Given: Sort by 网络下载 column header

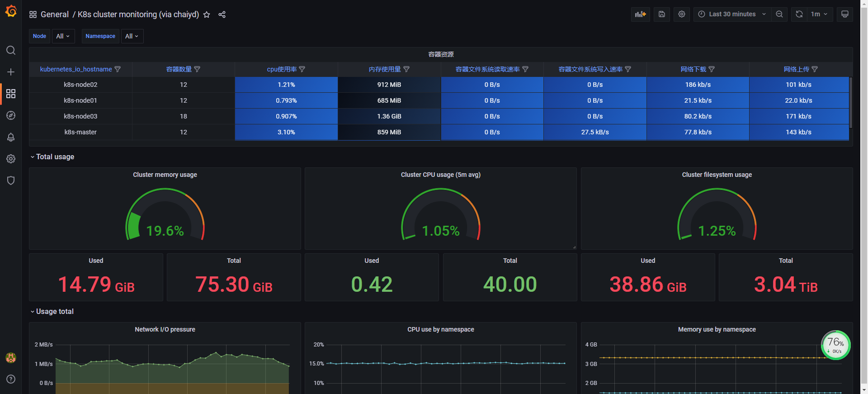Looking at the screenshot, I should point(693,69).
